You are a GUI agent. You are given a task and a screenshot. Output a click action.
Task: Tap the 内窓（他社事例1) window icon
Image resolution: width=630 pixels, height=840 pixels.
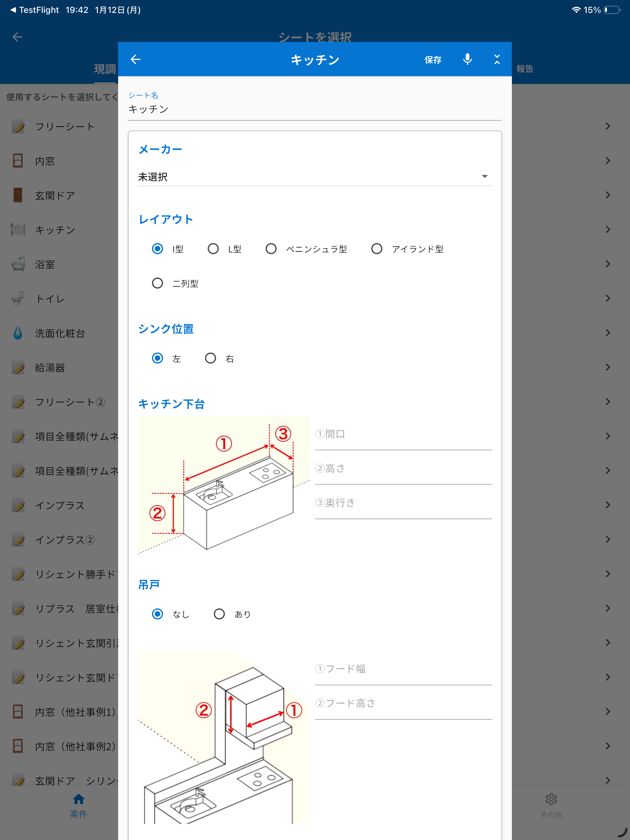(18, 712)
